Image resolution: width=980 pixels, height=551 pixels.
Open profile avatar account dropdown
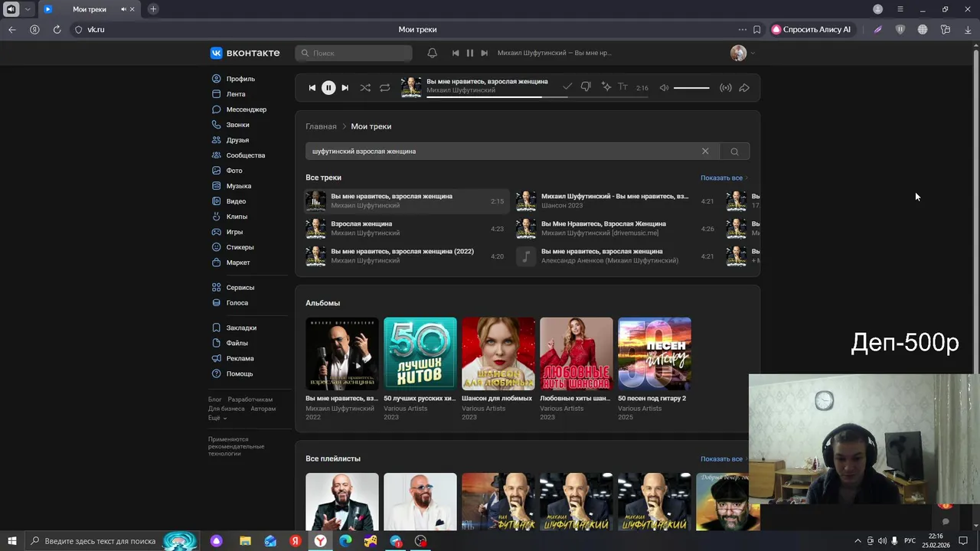(x=743, y=53)
